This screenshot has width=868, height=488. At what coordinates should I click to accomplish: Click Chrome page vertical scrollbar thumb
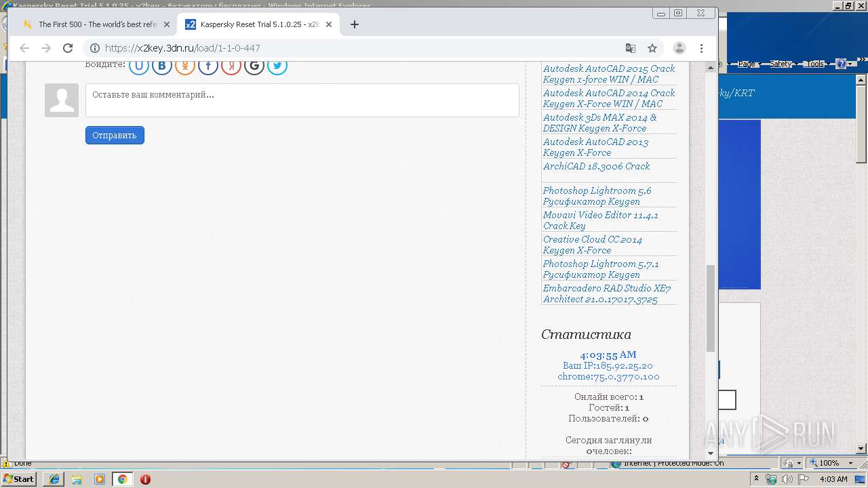coord(711,308)
